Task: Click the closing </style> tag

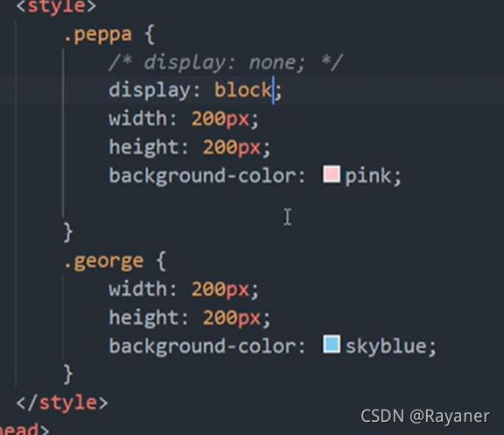Action: (62, 403)
